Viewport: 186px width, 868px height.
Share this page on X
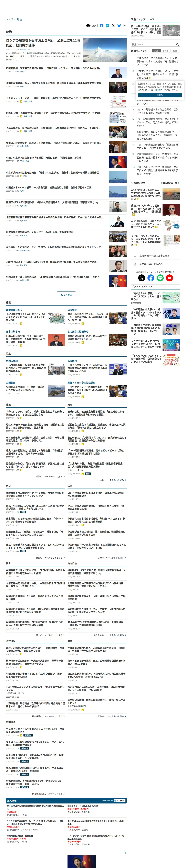click(x=88, y=26)
